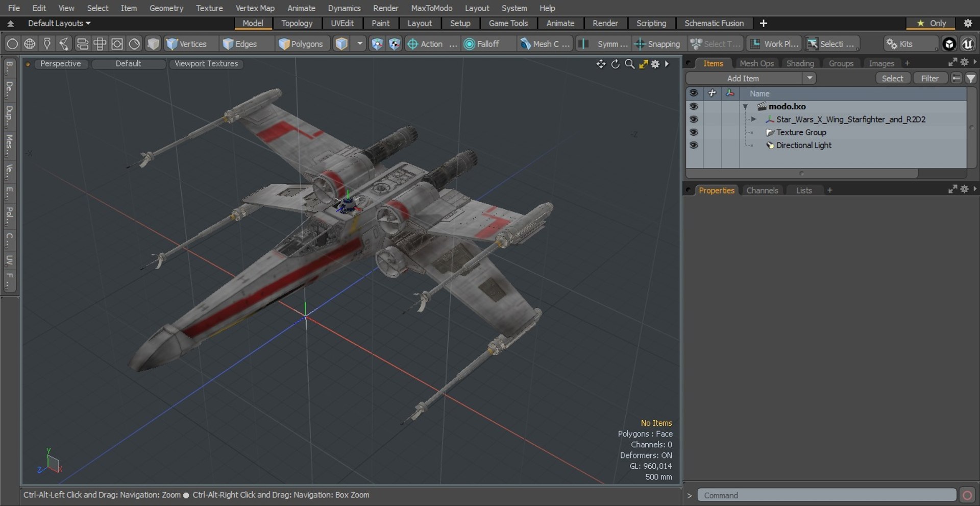
Task: Click the viewport pan (move) icon
Action: pos(601,64)
